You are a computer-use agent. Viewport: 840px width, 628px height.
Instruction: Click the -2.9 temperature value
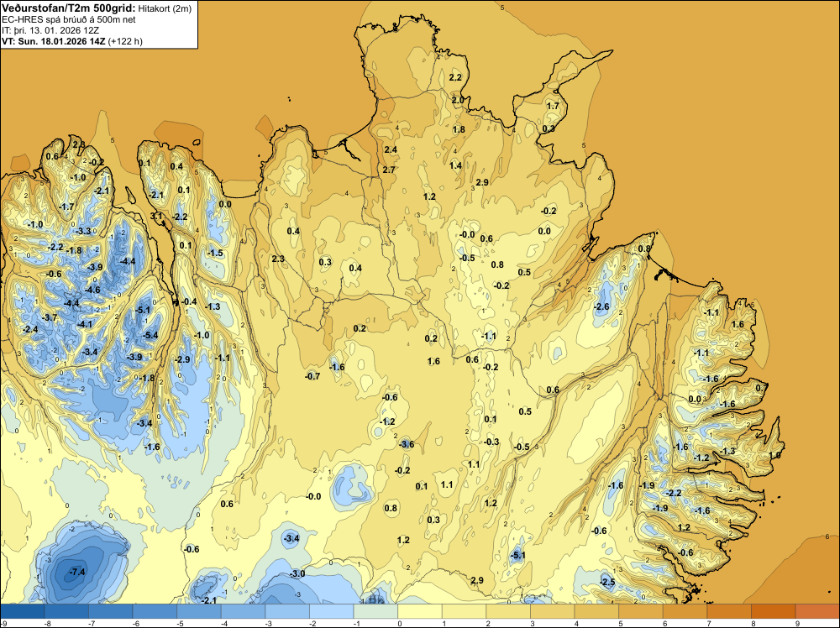pyautogui.click(x=182, y=359)
